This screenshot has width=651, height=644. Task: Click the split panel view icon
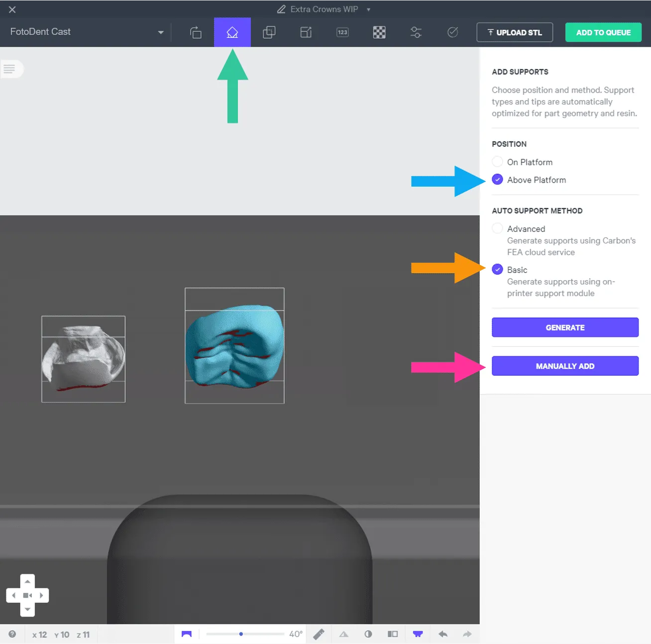[x=393, y=634]
